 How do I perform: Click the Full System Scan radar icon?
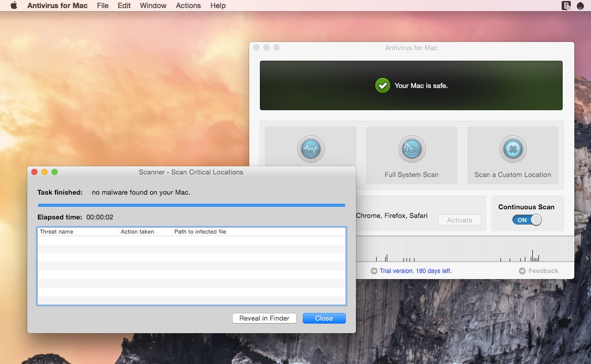(x=412, y=149)
